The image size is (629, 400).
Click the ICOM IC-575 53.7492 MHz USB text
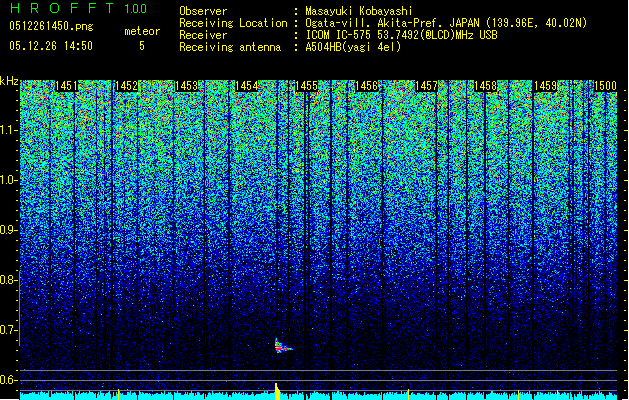tap(401, 35)
